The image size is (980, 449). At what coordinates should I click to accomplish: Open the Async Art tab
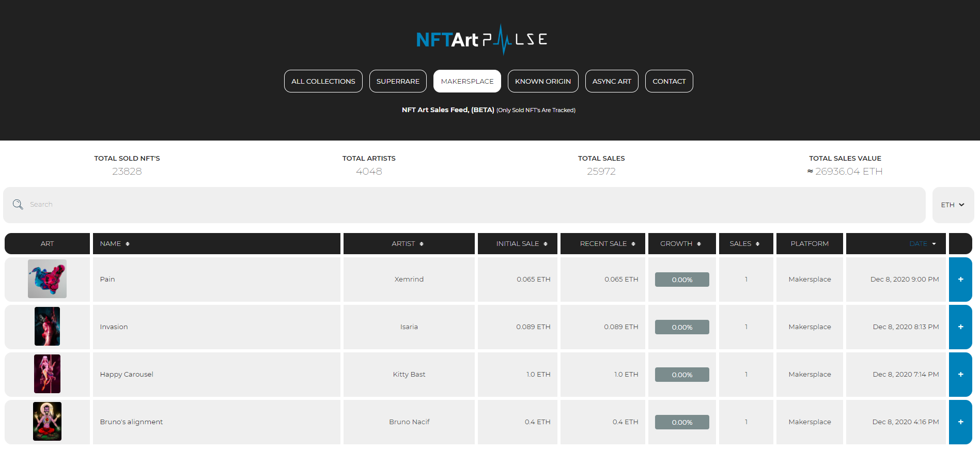point(612,81)
